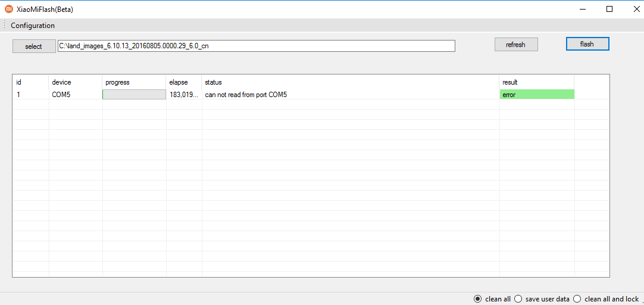Maximize the XiaoMiFlash window

609,9
